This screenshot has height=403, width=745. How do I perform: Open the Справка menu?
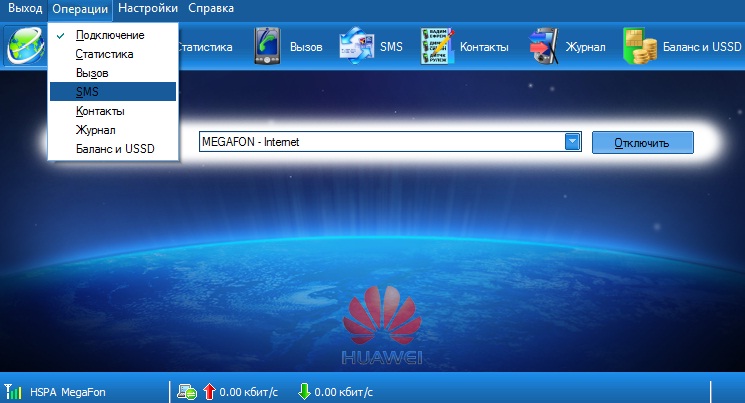[x=211, y=9]
